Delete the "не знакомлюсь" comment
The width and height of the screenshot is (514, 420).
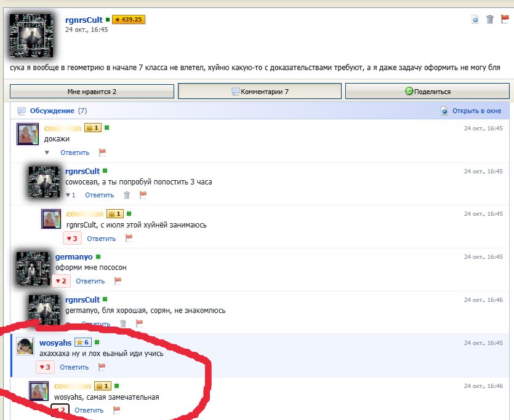click(x=123, y=323)
